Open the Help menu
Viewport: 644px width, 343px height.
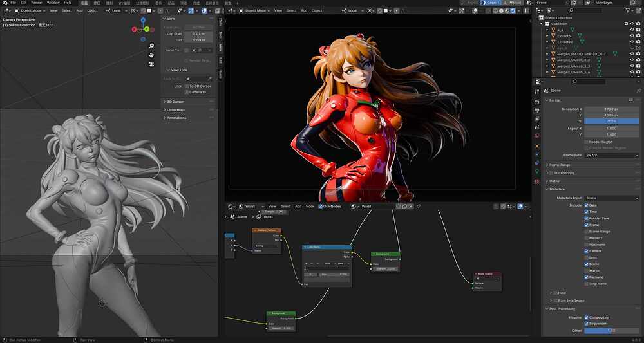[x=68, y=3]
